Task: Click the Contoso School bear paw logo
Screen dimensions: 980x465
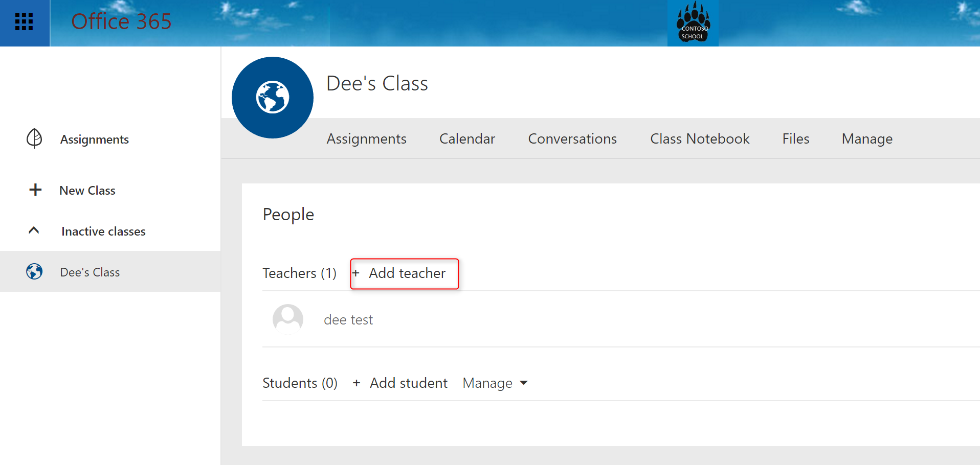Action: [693, 22]
